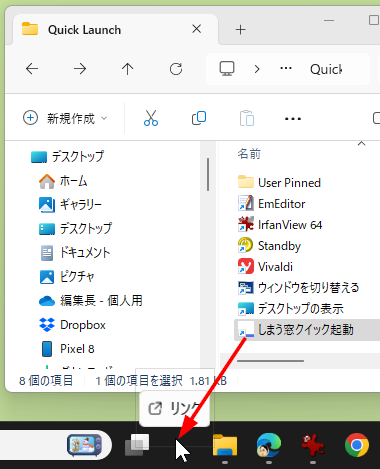Click the file list horizontal scrollbar
Viewport: 380px width, 469px height.
click(270, 361)
